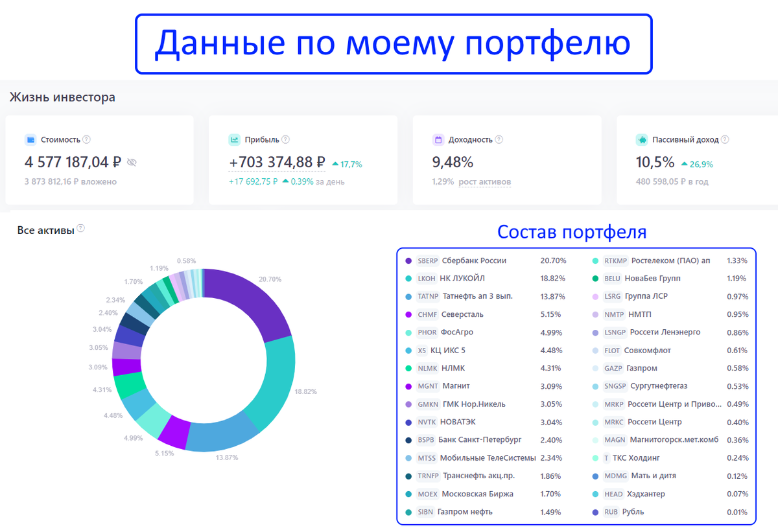Select the Россети Центр 0.40% legend row
This screenshot has width=778, height=532.
670,422
